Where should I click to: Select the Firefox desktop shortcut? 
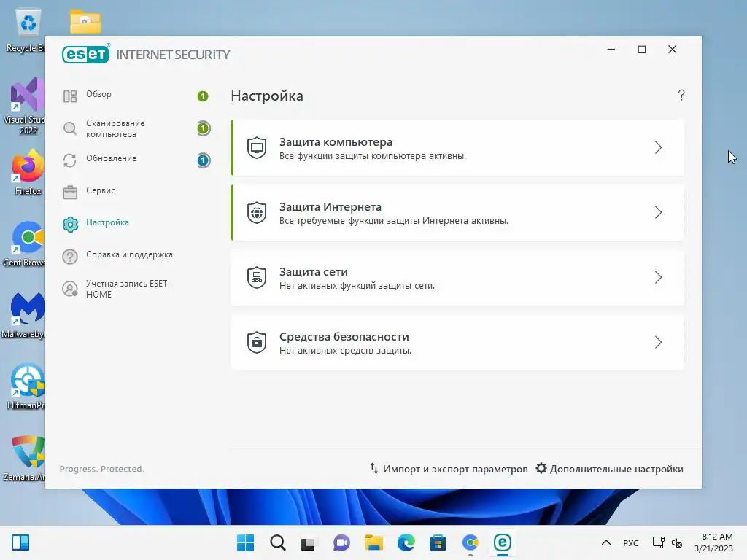click(28, 173)
